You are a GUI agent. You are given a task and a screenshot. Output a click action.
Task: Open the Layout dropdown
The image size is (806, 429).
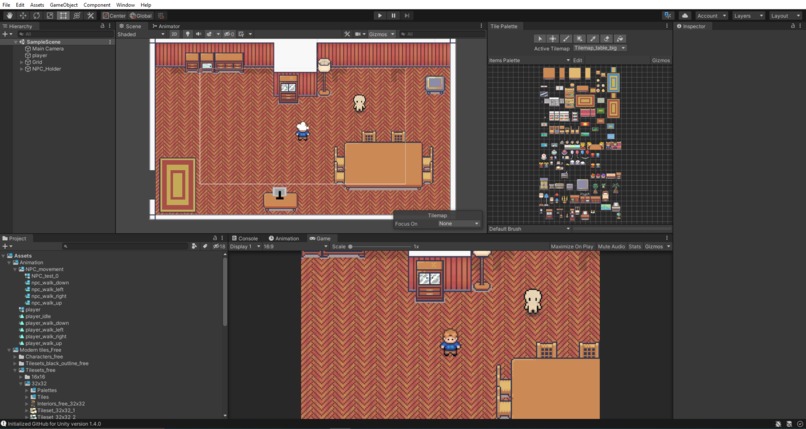pos(785,15)
